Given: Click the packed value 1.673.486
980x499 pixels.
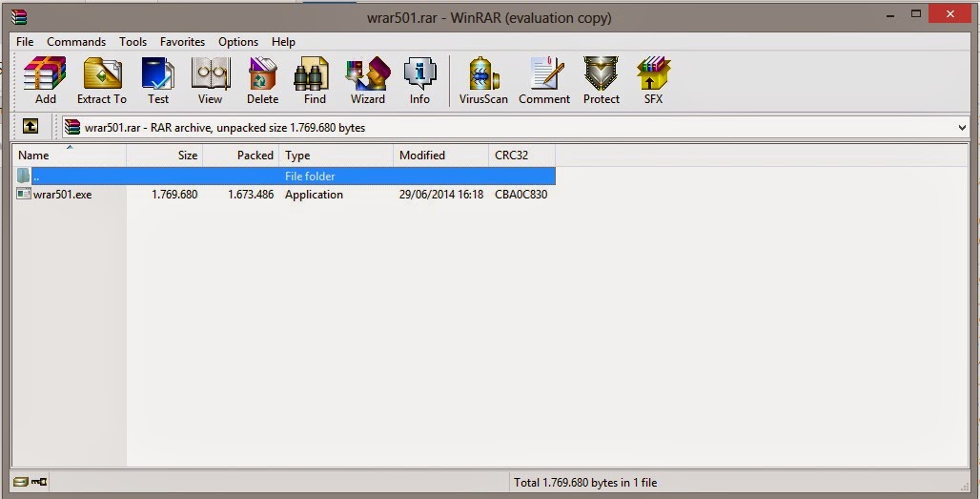Looking at the screenshot, I should (x=251, y=195).
